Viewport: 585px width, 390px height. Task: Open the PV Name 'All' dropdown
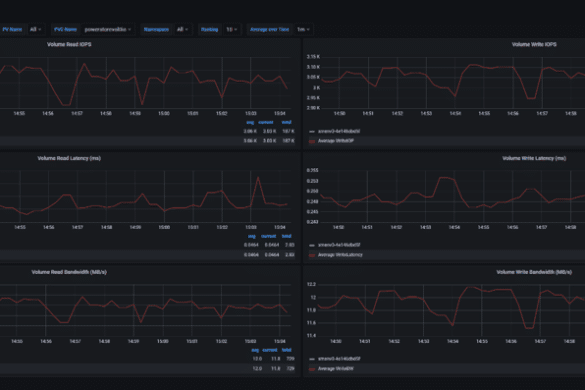coord(35,29)
